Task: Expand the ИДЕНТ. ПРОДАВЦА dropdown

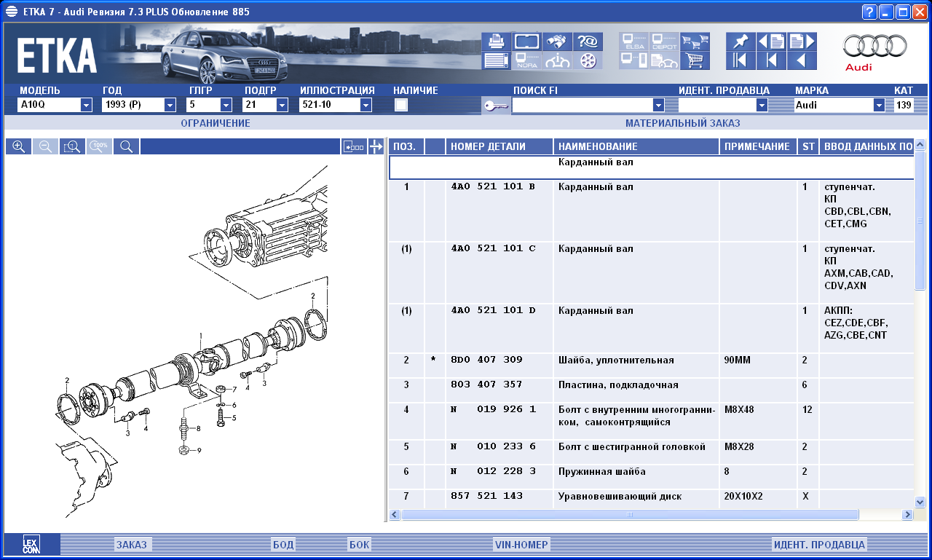Action: pyautogui.click(x=762, y=105)
